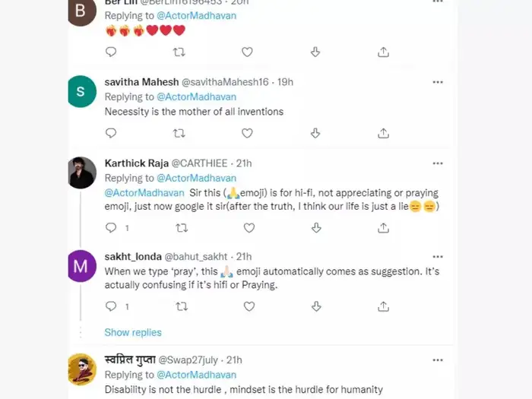Open more options for sakht_londa's tweet
Image resolution: width=532 pixels, height=399 pixels.
pos(438,257)
